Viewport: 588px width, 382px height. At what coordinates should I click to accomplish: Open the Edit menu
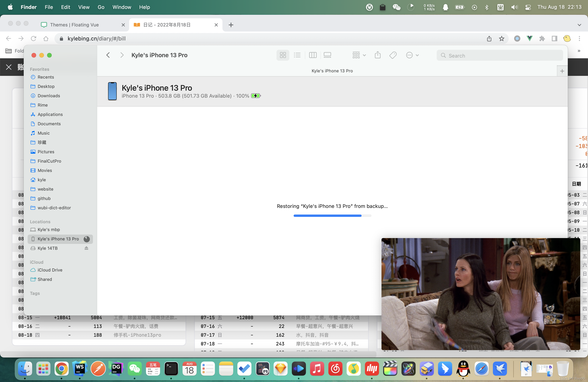[x=66, y=7]
